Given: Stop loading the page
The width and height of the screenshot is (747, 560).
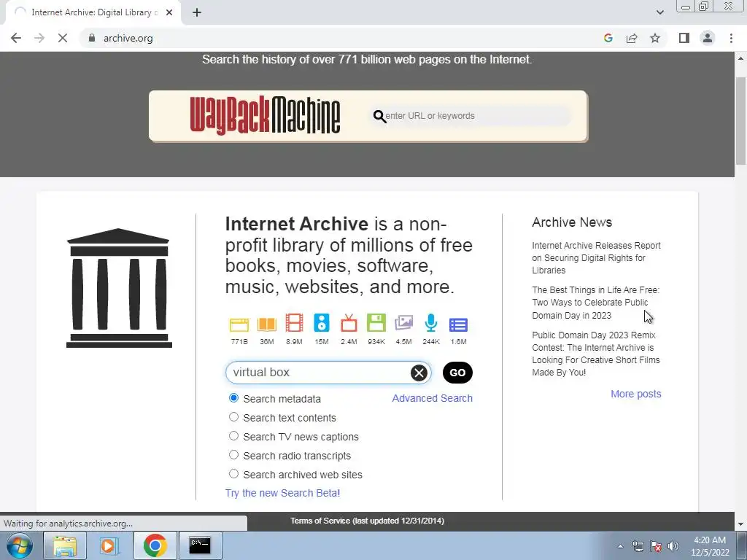Looking at the screenshot, I should click(x=63, y=38).
